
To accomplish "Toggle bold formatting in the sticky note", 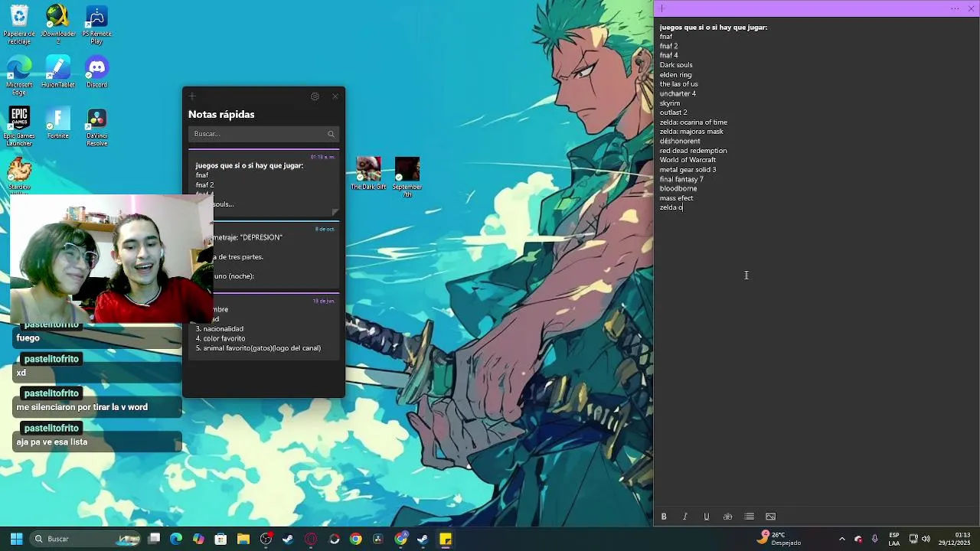I will [x=664, y=517].
